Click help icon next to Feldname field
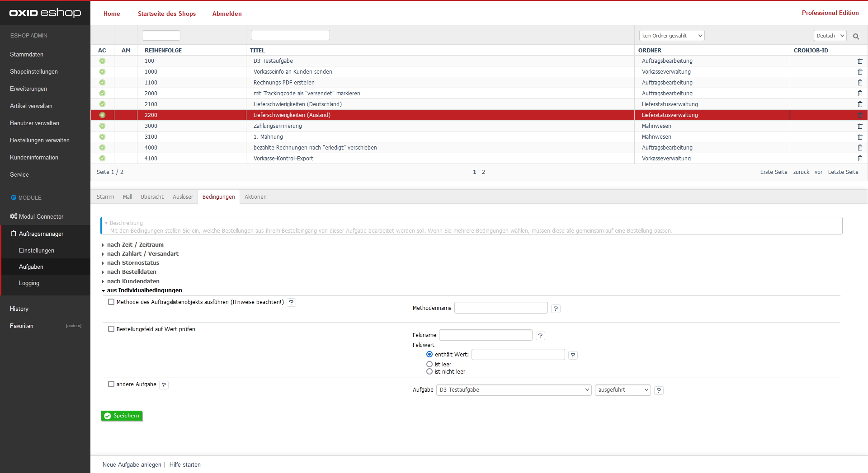Viewport: 868px width, 473px height. (540, 336)
